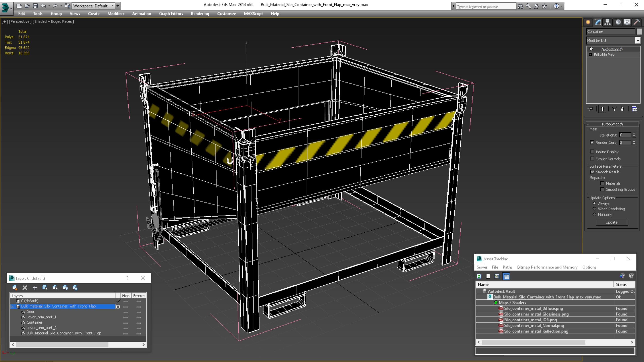This screenshot has width=644, height=362.
Task: Click the Save File icon in the quick toolbar
Action: (x=35, y=6)
